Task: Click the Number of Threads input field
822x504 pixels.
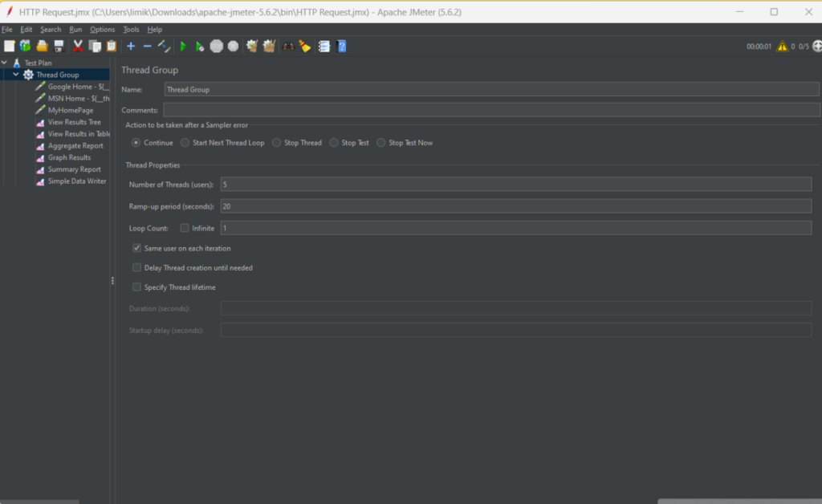Action: tap(482, 184)
